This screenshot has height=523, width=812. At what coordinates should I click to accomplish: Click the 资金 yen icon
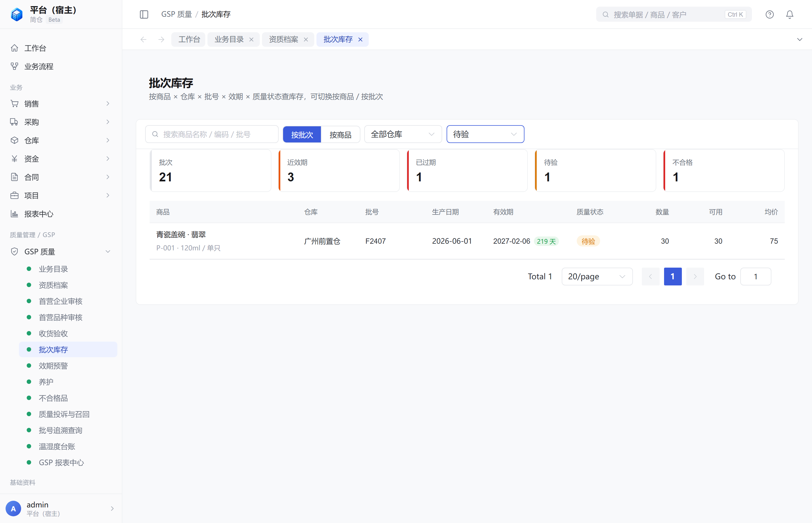14,159
